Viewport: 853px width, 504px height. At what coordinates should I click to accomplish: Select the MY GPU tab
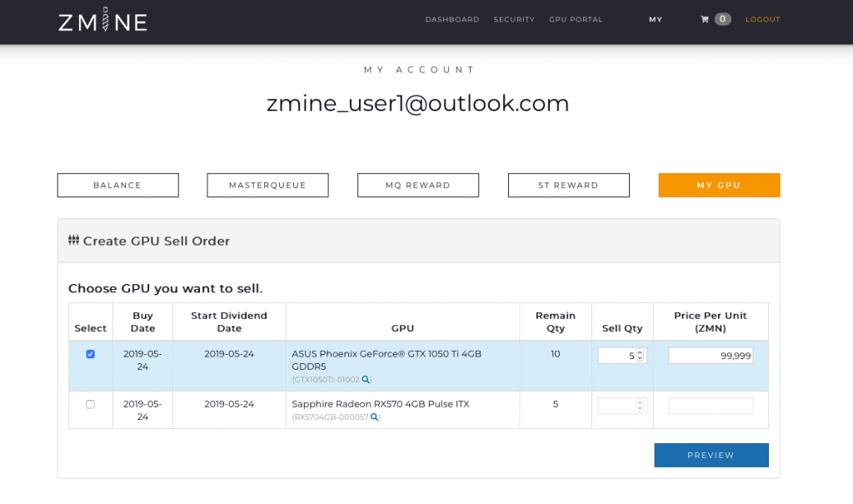point(719,185)
